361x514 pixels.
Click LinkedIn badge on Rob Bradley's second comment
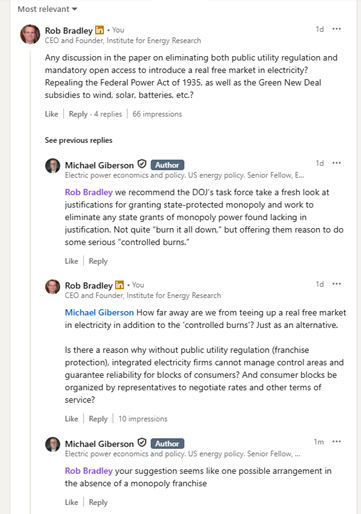coord(119,285)
